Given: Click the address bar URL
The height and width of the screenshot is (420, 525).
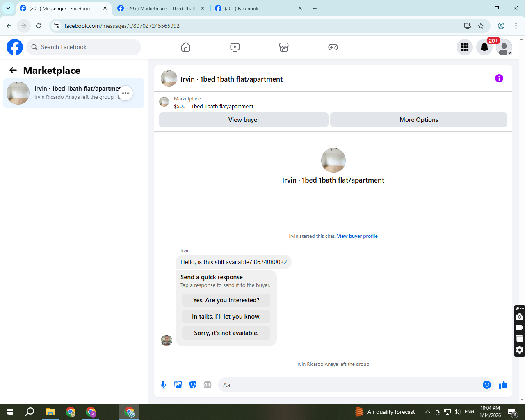Looking at the screenshot, I should [x=122, y=26].
